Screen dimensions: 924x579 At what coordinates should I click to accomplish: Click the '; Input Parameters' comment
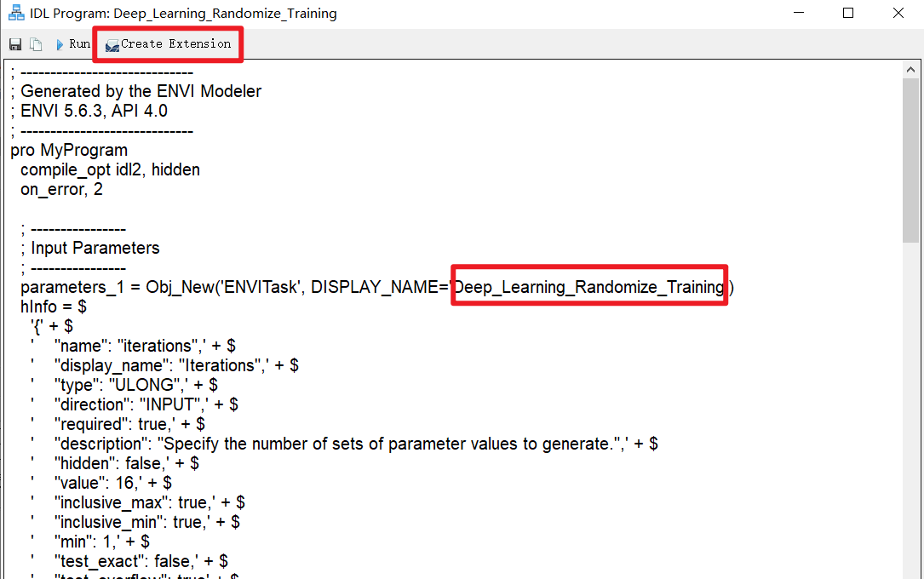tap(89, 248)
